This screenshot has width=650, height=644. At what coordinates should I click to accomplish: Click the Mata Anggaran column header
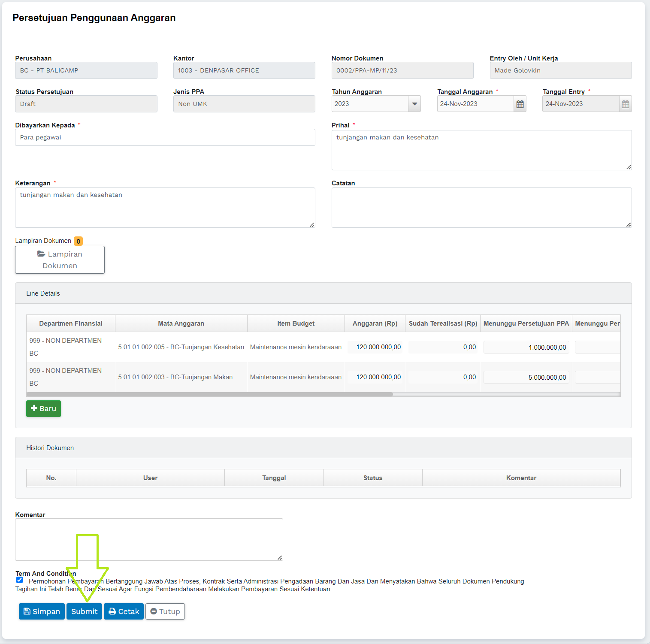coord(181,324)
